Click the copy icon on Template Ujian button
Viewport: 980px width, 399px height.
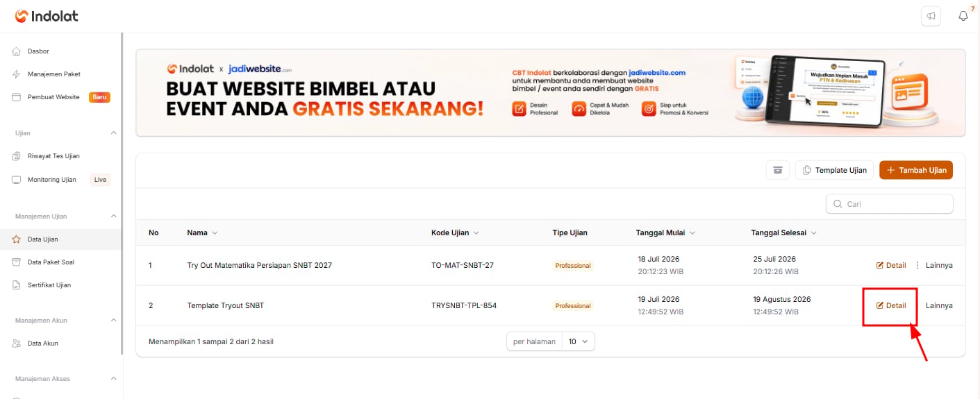coord(807,170)
